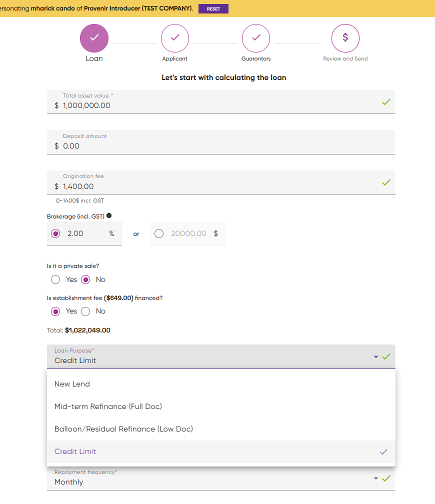The width and height of the screenshot is (435, 504).
Task: Focus the Deposit amount field
Action: coord(221,142)
